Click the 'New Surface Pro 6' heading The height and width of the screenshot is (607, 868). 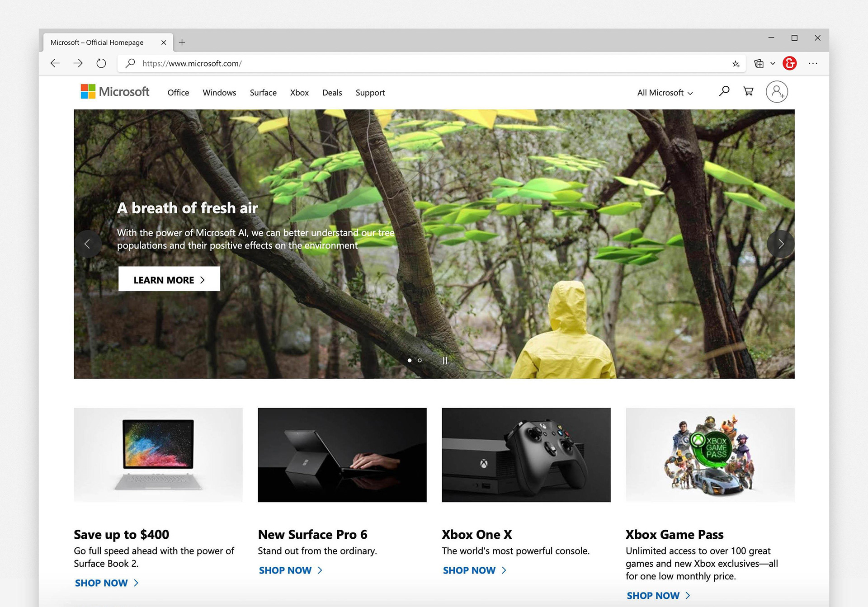pyautogui.click(x=313, y=535)
